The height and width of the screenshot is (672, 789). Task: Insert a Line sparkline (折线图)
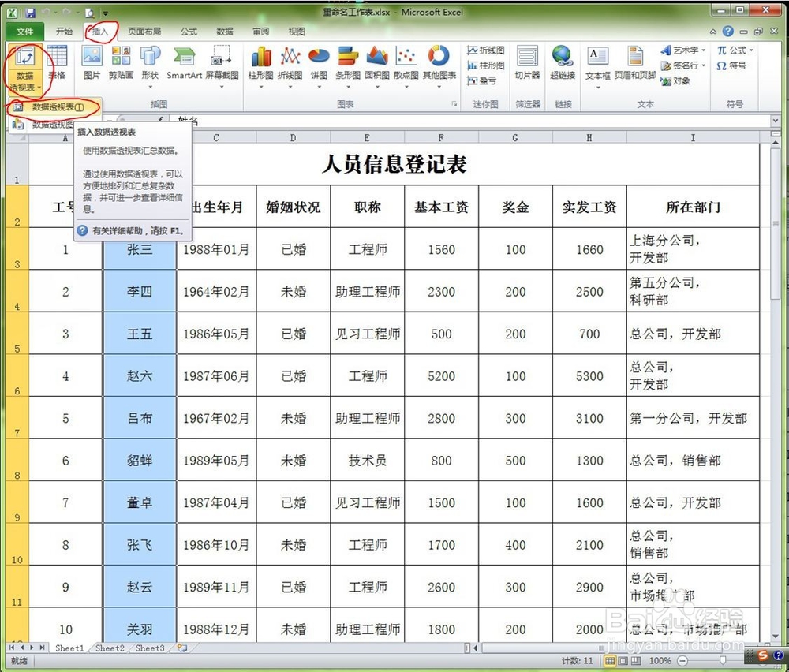click(485, 50)
